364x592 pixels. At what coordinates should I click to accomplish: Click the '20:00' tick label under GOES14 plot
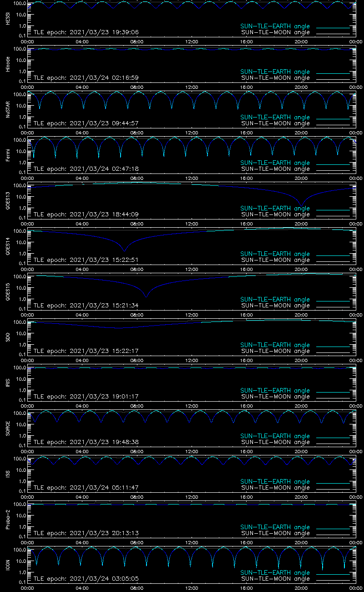coord(301,269)
